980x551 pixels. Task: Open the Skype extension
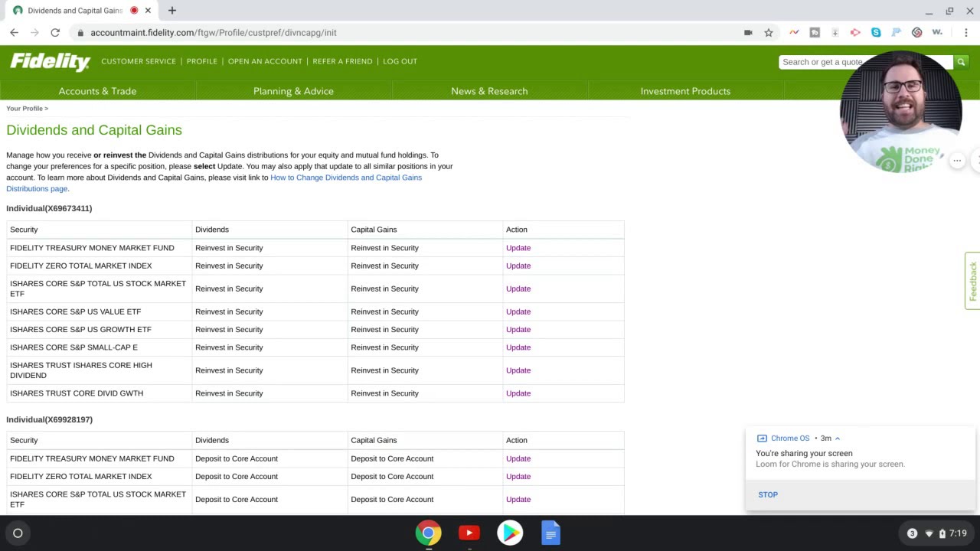[876, 33]
